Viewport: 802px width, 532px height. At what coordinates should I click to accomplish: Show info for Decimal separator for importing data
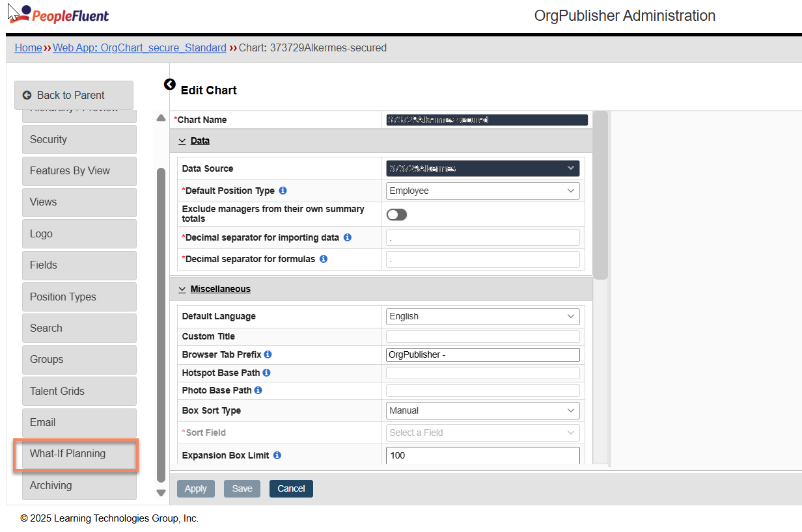click(348, 237)
